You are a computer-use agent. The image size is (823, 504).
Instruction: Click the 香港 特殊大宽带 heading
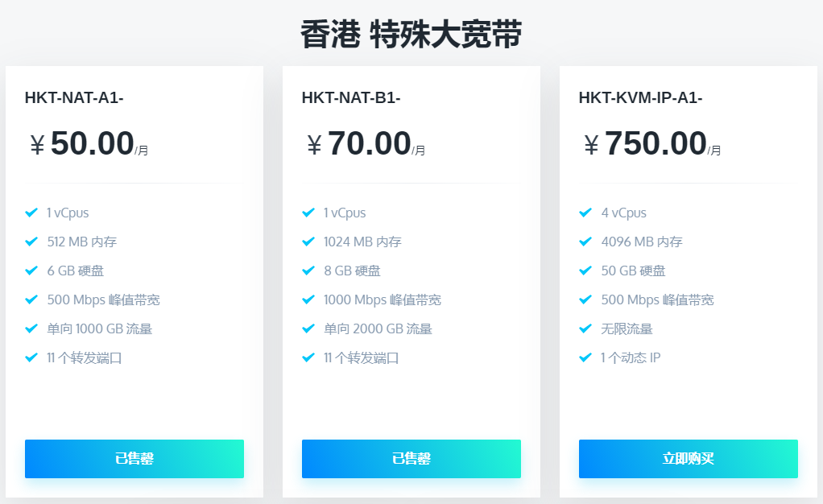411,35
